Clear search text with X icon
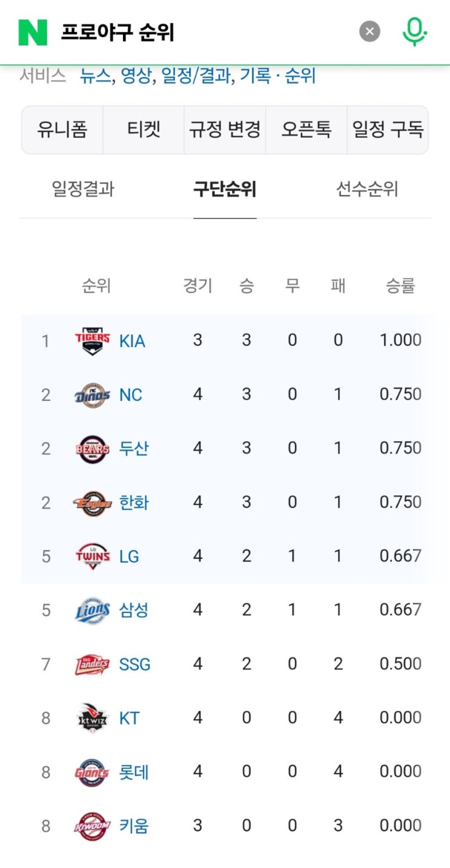450x868 pixels. (x=369, y=31)
